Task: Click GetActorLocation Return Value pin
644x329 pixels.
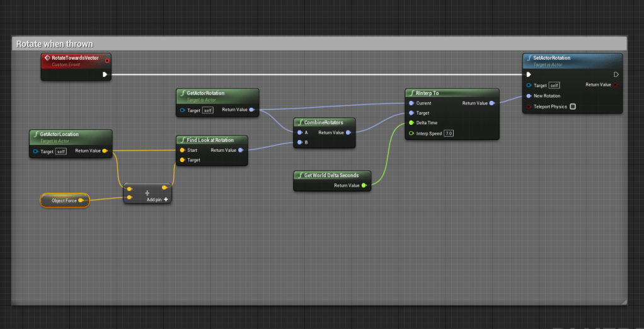Action: tap(105, 151)
